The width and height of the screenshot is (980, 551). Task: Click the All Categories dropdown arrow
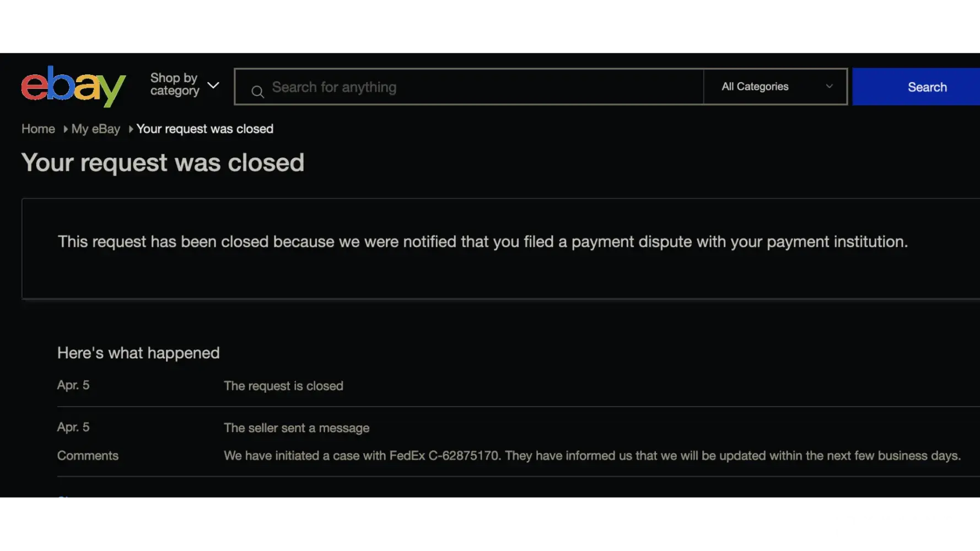(829, 87)
